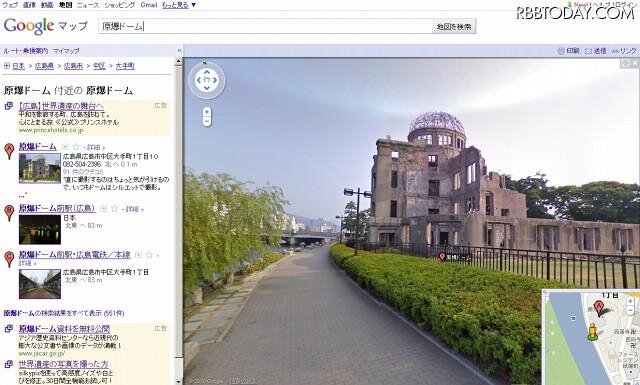Zoom out Street View with minus button

207,121
